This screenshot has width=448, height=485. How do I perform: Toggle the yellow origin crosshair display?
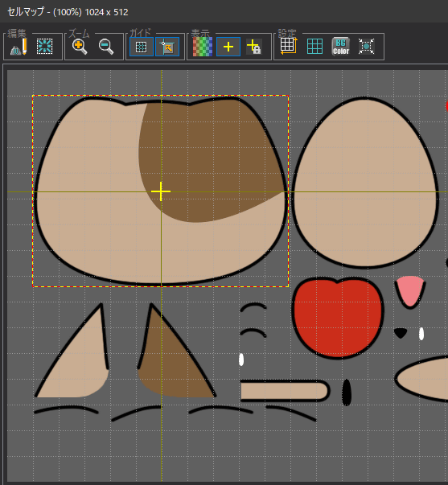tap(228, 47)
